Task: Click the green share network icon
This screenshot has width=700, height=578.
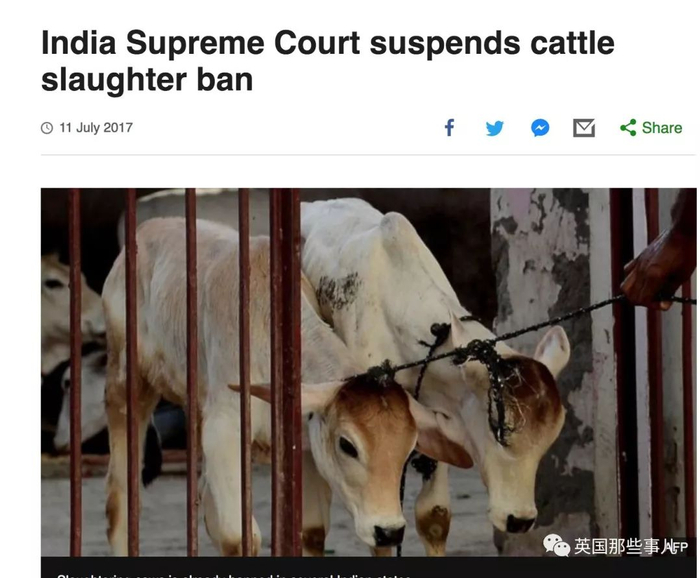Action: coord(628,128)
